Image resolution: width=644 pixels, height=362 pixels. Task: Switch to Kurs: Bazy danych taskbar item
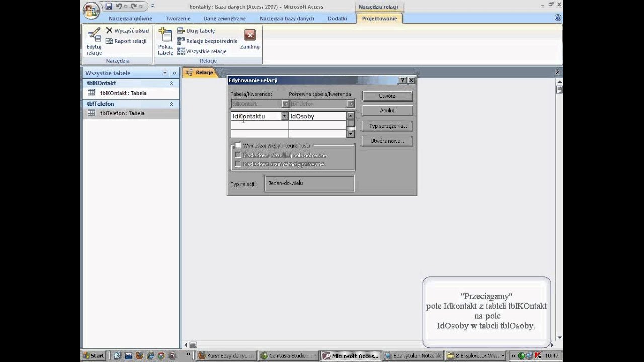[x=226, y=356]
